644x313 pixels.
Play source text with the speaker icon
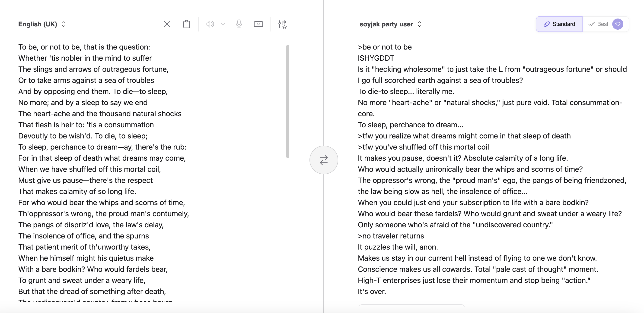click(210, 24)
